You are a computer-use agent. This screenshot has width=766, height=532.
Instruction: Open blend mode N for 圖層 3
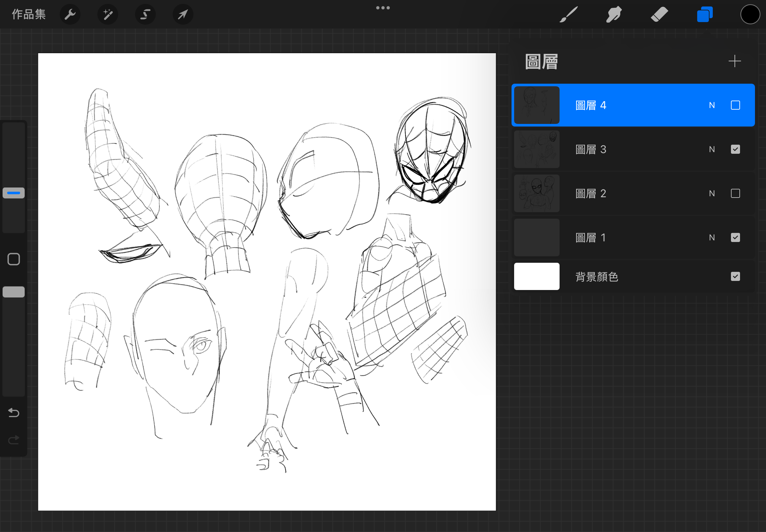(712, 149)
